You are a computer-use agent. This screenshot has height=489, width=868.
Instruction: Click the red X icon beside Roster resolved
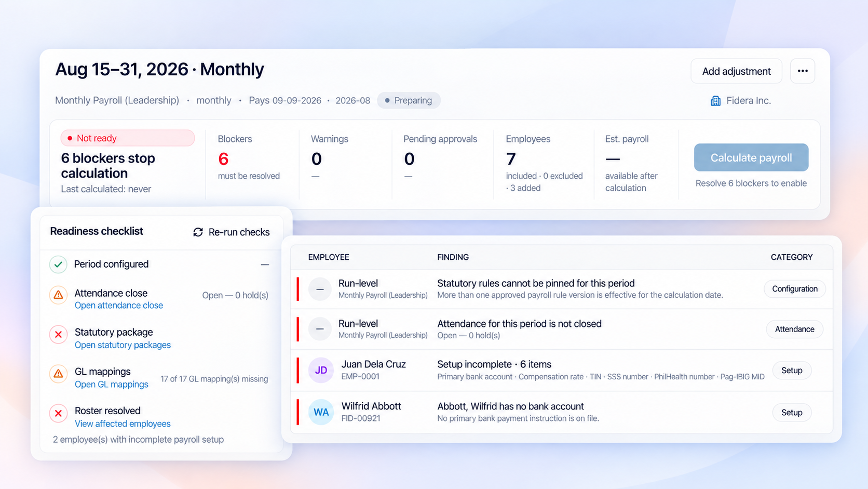[x=58, y=413]
